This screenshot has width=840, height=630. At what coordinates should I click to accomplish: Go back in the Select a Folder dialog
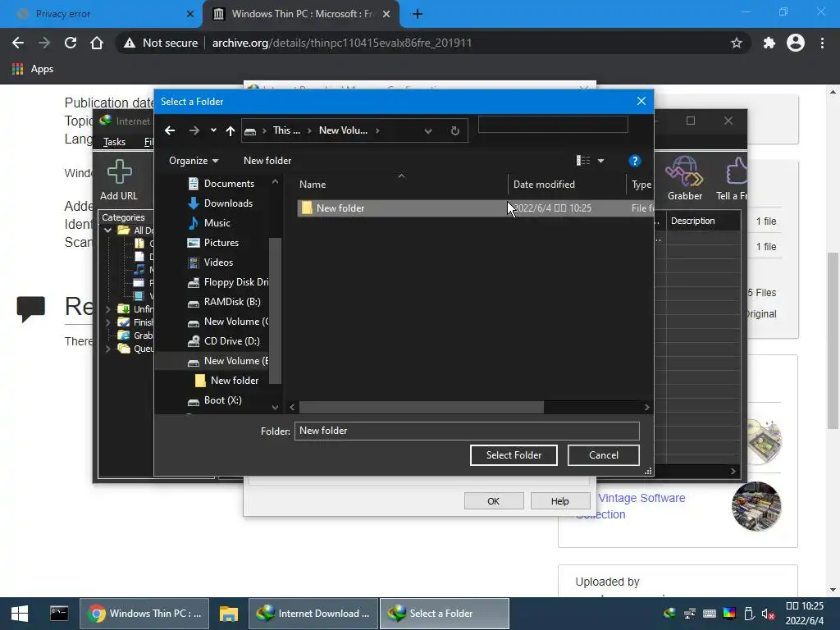point(170,130)
